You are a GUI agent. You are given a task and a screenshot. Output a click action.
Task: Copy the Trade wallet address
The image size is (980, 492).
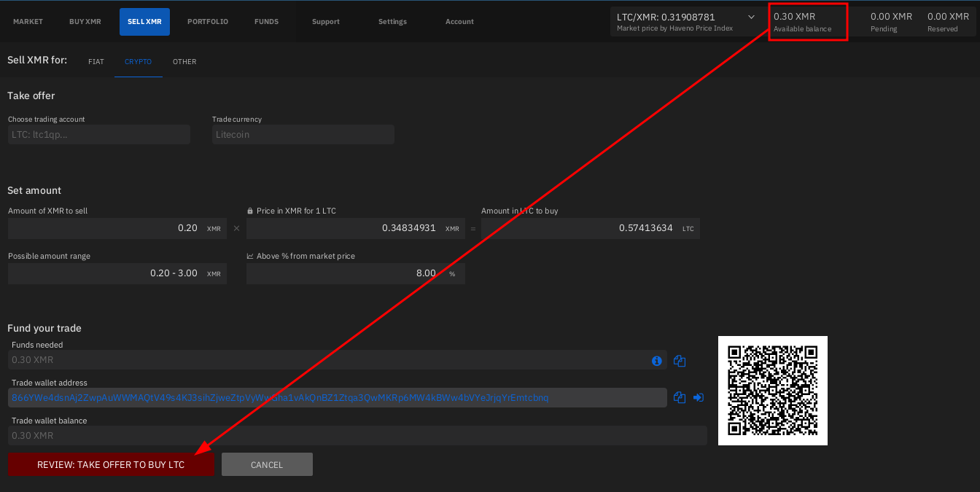click(x=680, y=397)
